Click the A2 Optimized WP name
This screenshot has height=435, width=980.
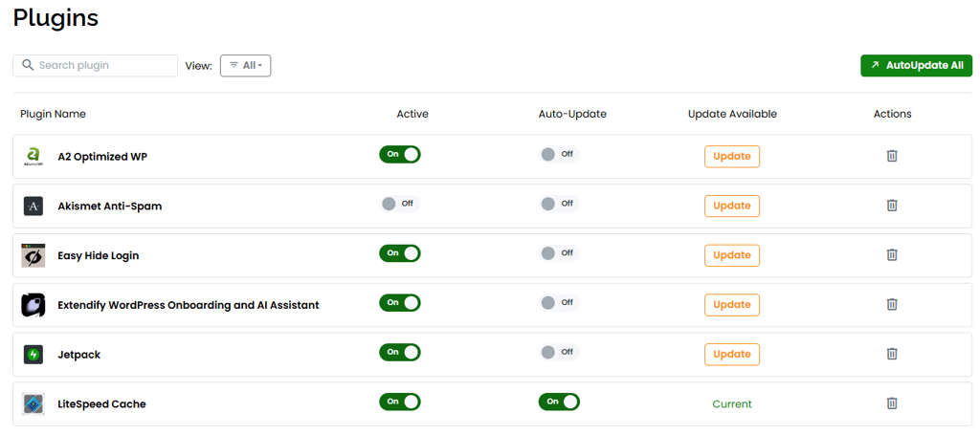[x=102, y=157]
